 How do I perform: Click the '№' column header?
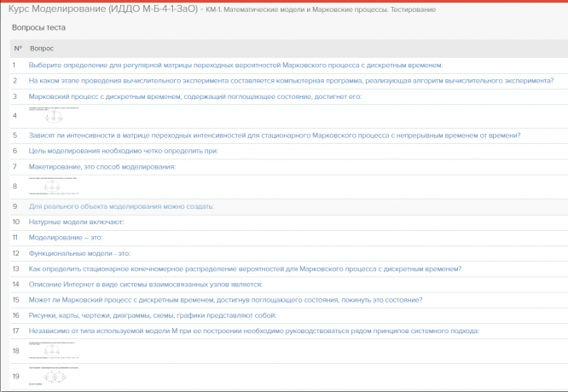18,49
